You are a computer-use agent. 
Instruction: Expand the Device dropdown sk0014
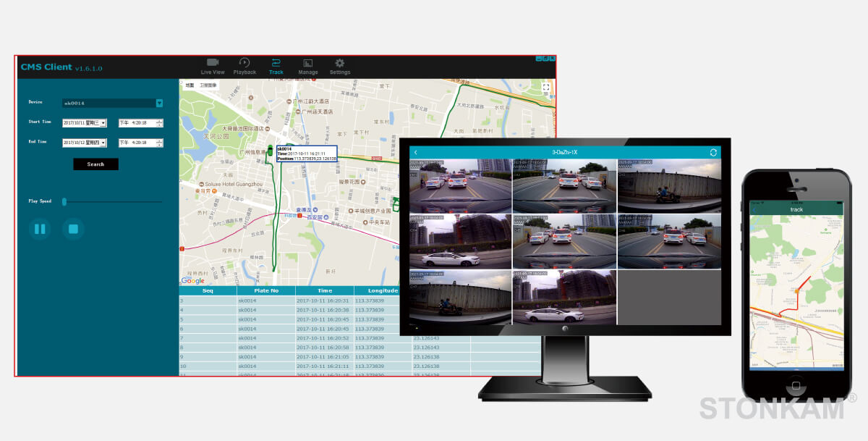point(159,103)
